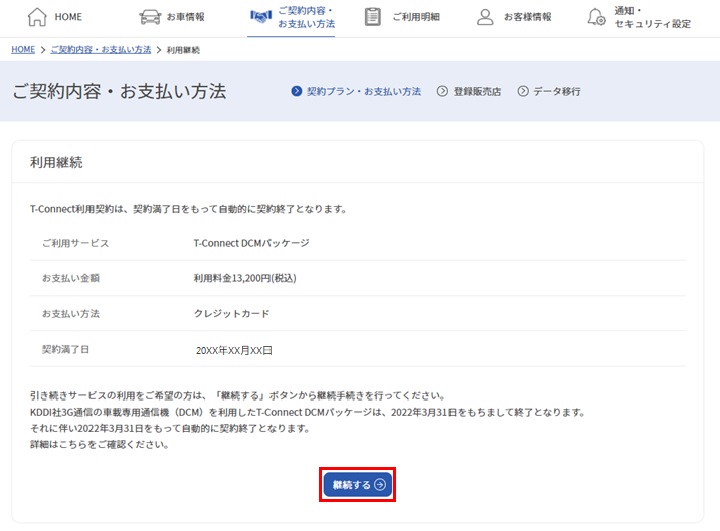Click the circled arrow beside 登録販売店

442,91
